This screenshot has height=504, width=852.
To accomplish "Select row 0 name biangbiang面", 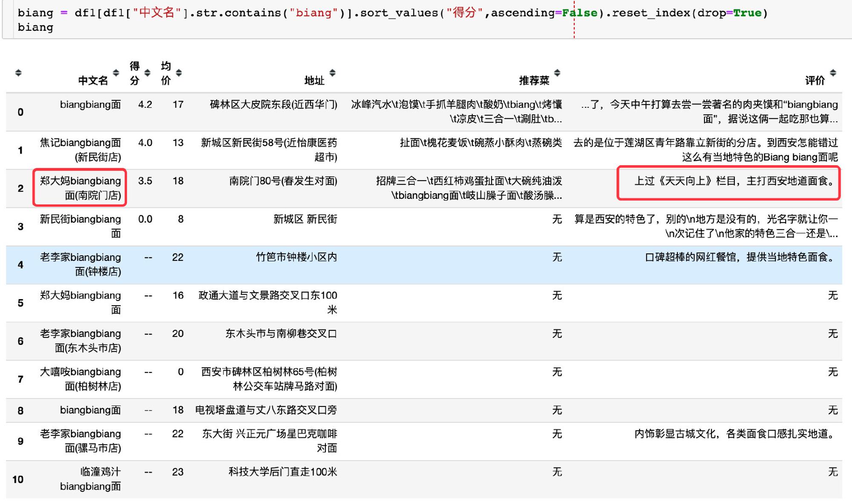I will 90,105.
